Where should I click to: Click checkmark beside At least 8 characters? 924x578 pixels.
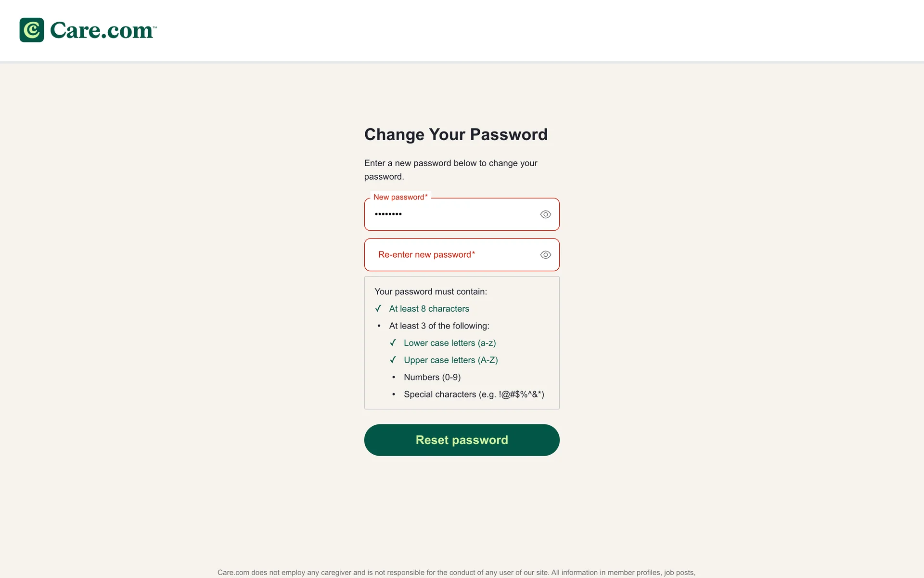coord(378,309)
